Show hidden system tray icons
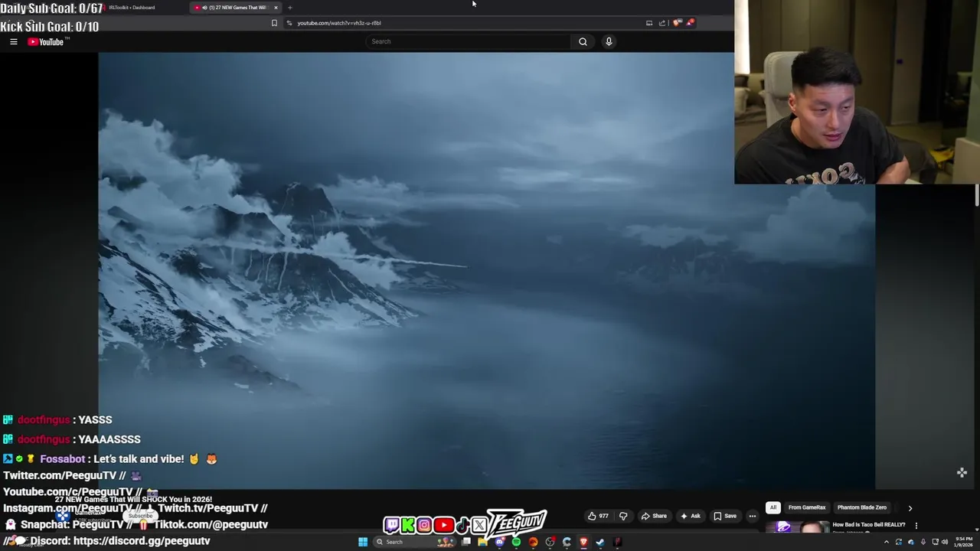 pos(887,542)
